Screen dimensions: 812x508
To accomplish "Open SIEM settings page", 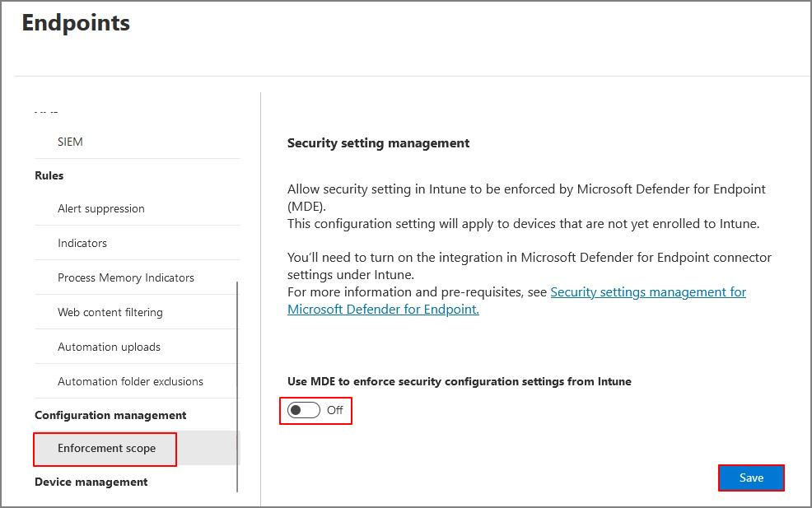I will click(70, 142).
